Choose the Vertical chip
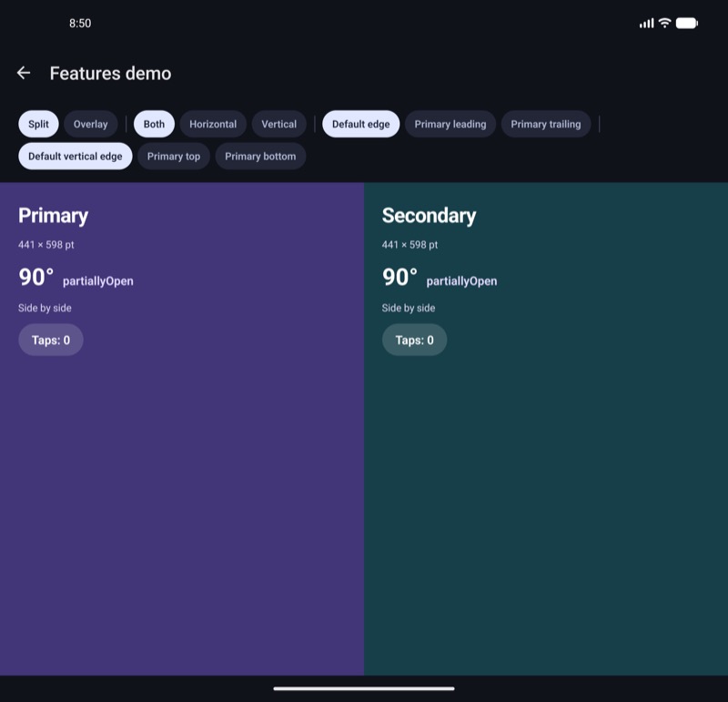 point(279,124)
